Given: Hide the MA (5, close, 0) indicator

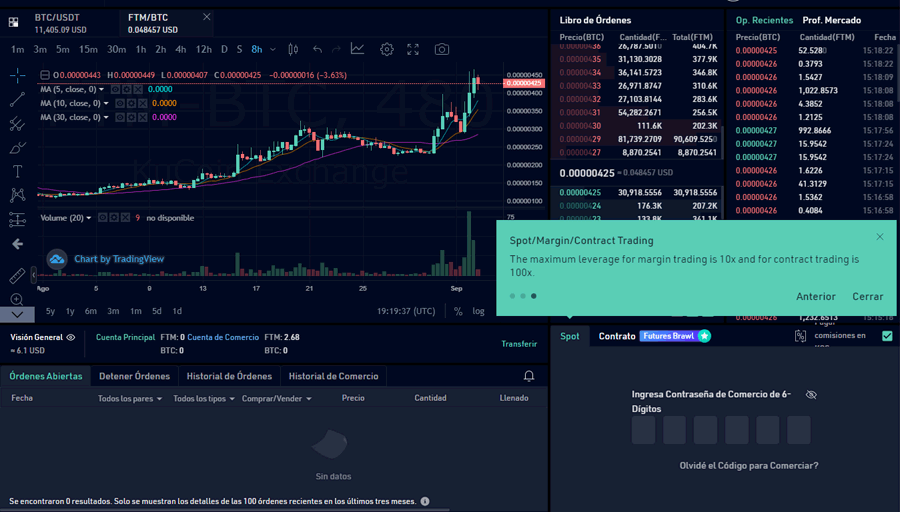Looking at the screenshot, I should (x=115, y=90).
